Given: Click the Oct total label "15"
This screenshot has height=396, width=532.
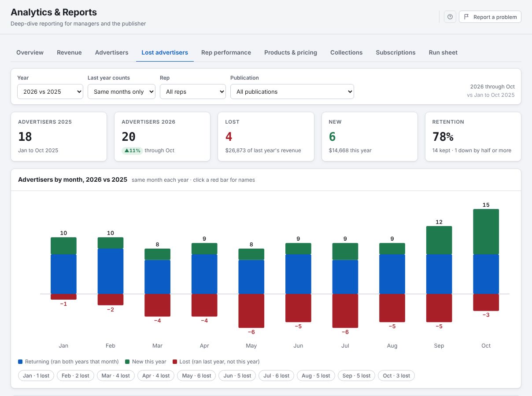Looking at the screenshot, I should click(x=486, y=205).
